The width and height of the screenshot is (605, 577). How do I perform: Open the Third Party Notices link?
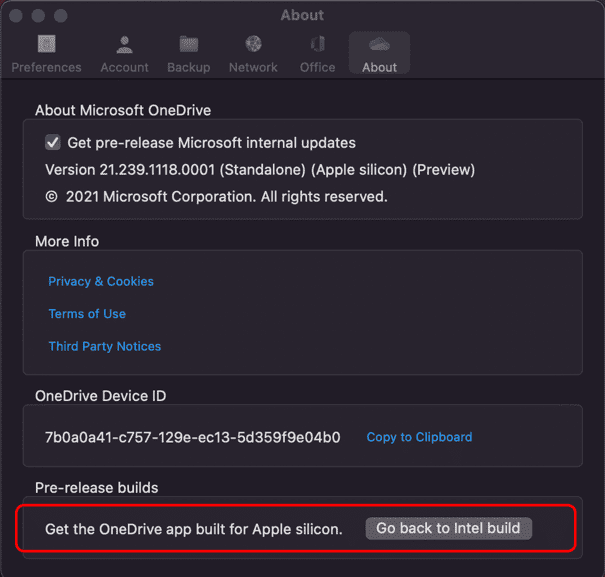point(105,346)
